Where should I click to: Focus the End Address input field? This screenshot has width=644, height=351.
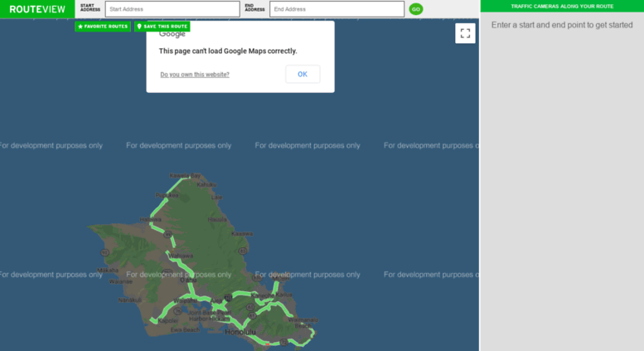pyautogui.click(x=337, y=9)
